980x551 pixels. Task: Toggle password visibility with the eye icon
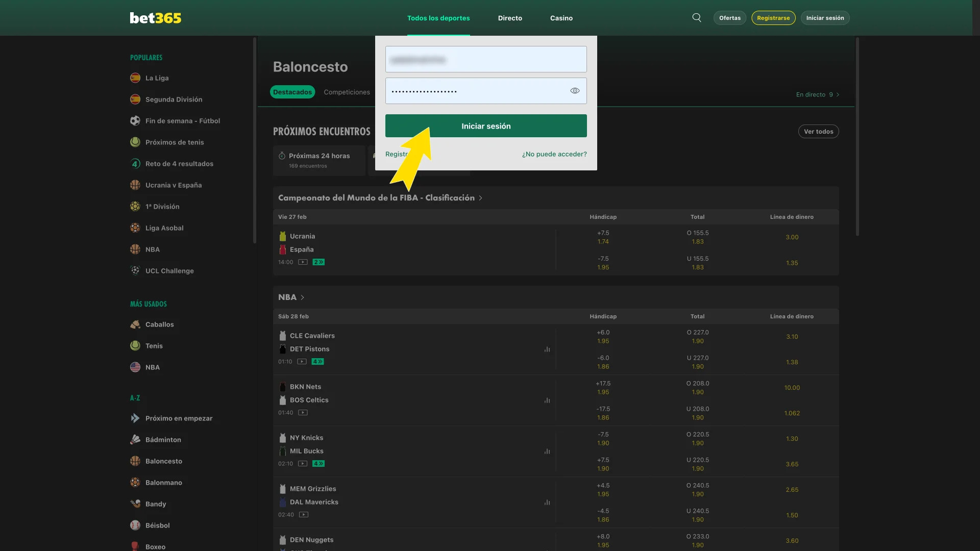(575, 90)
